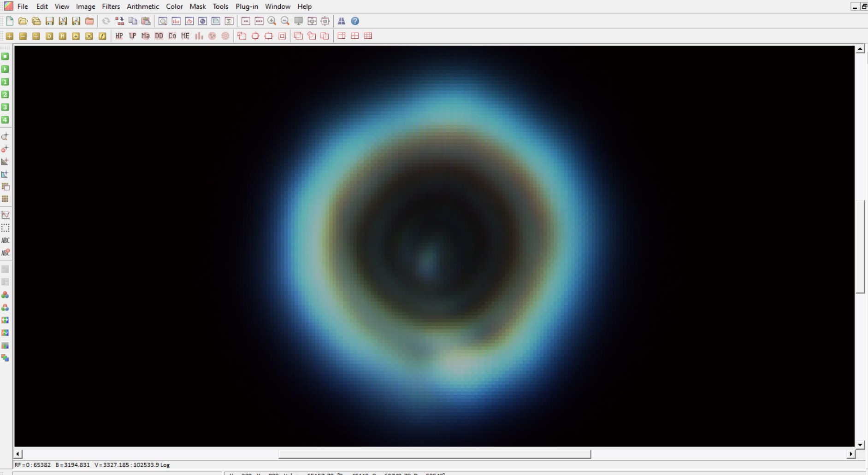The image size is (868, 475).
Task: Click the green stop square in left sidebar
Action: 5,56
